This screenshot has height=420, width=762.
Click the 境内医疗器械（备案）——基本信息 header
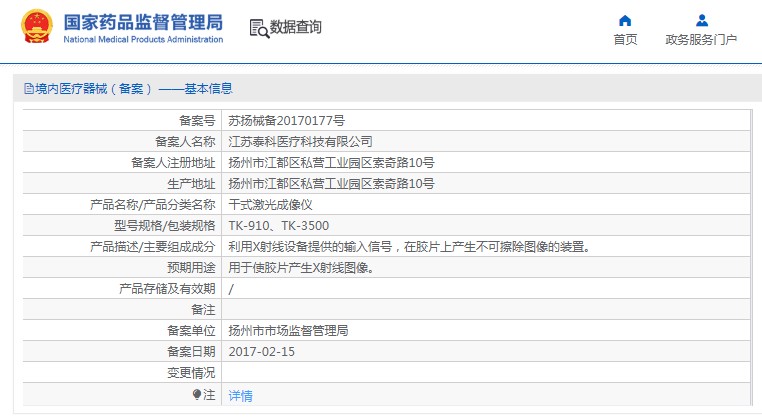pos(134,88)
